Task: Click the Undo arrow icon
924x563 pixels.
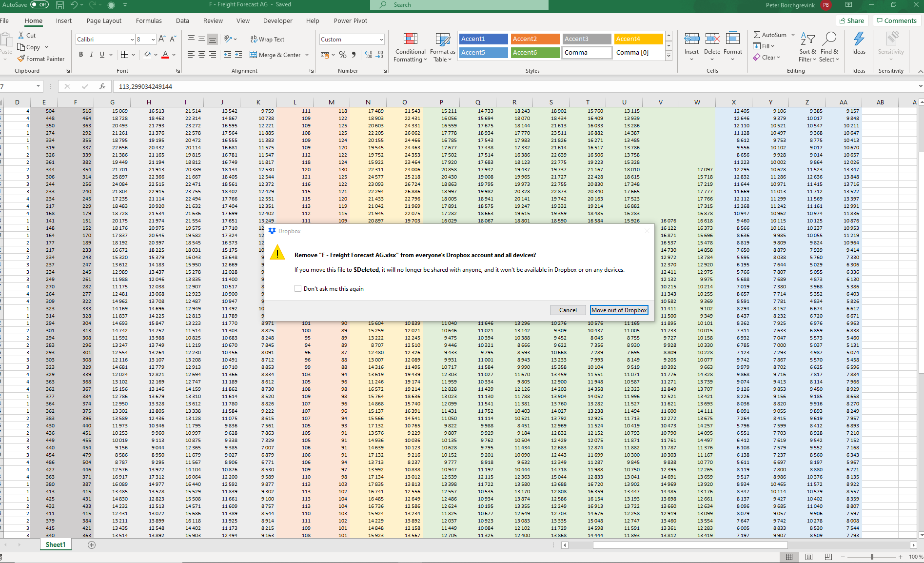Action: [x=74, y=5]
